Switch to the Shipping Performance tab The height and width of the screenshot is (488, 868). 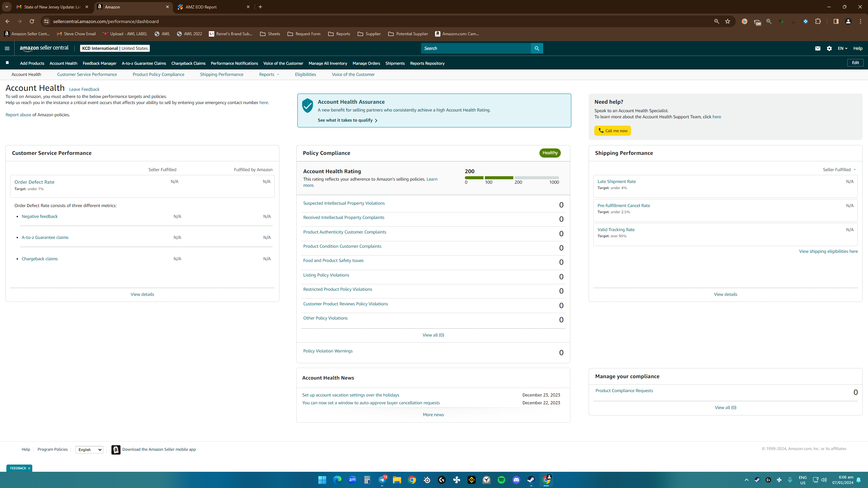(221, 75)
